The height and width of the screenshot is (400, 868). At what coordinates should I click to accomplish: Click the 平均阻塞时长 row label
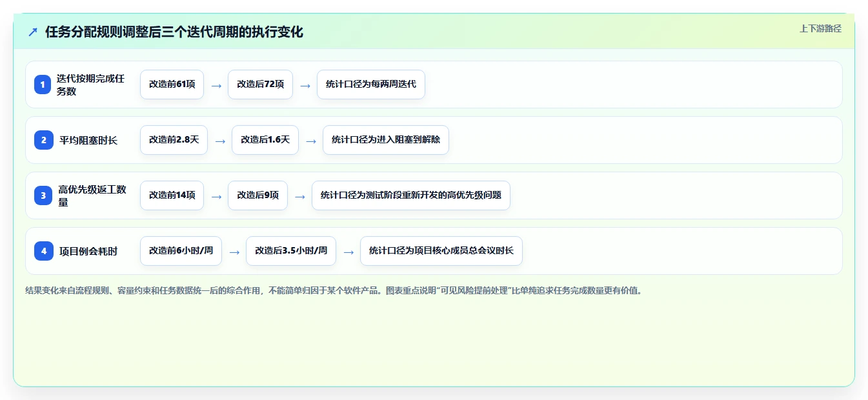click(x=88, y=140)
